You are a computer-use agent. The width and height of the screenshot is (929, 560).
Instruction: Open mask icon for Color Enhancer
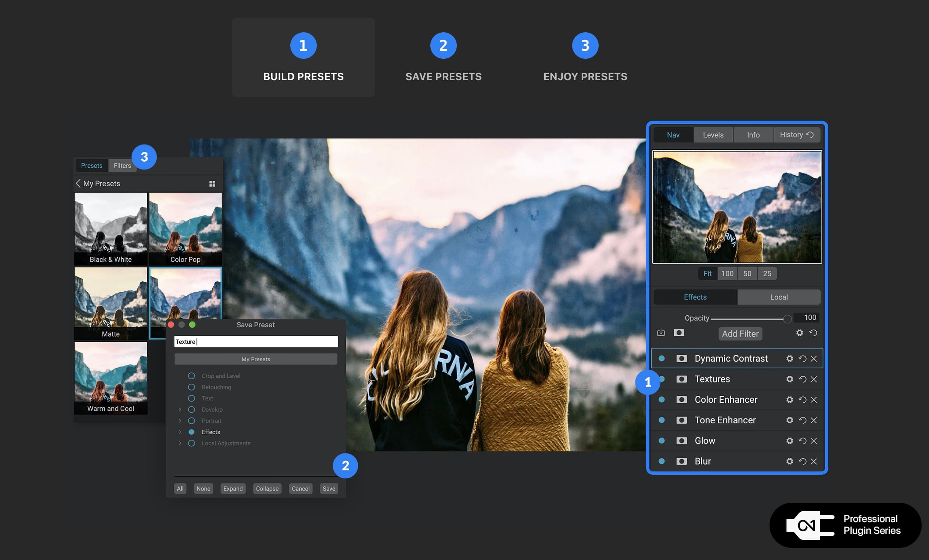pos(681,399)
